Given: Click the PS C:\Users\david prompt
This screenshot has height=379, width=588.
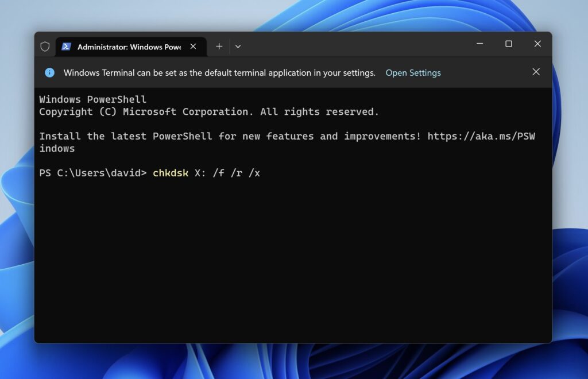Looking at the screenshot, I should click(x=92, y=173).
